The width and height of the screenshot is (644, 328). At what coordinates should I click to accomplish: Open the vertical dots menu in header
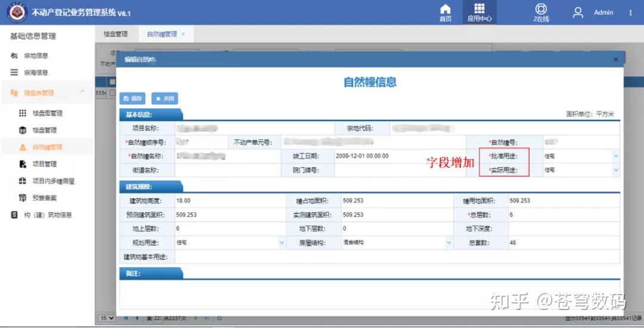click(x=630, y=13)
